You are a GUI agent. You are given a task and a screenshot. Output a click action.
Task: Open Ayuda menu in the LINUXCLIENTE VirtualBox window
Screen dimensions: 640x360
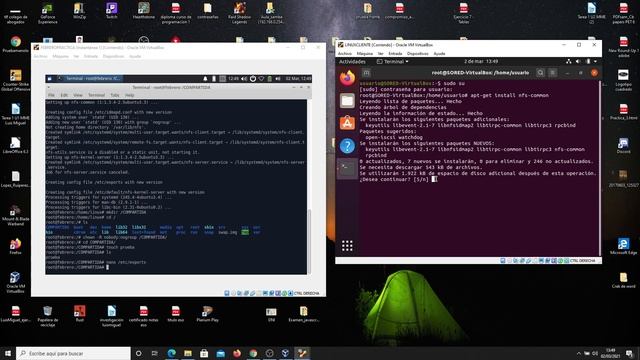coord(439,53)
